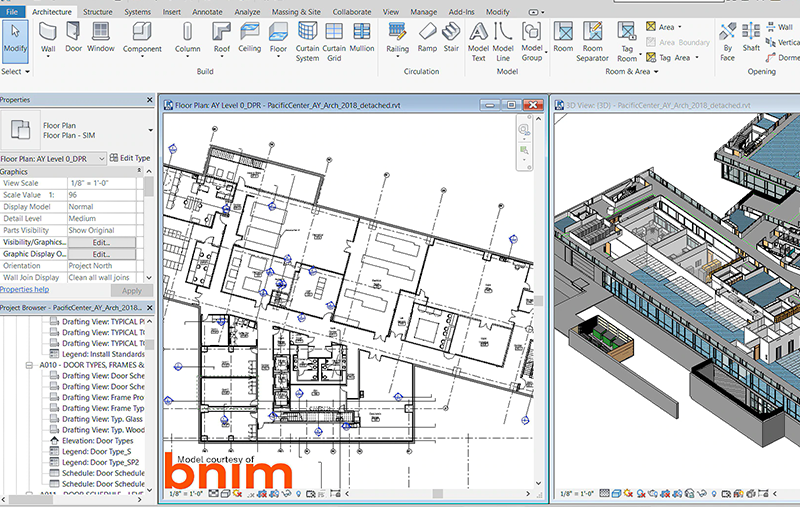Select the Tag Room tool
The height and width of the screenshot is (507, 800).
627,42
